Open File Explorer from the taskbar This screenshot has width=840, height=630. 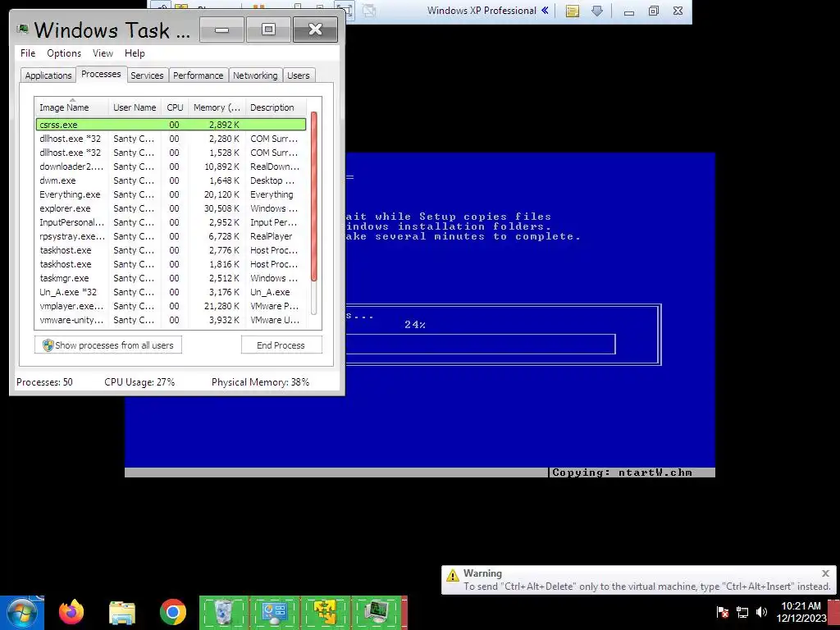pyautogui.click(x=122, y=612)
